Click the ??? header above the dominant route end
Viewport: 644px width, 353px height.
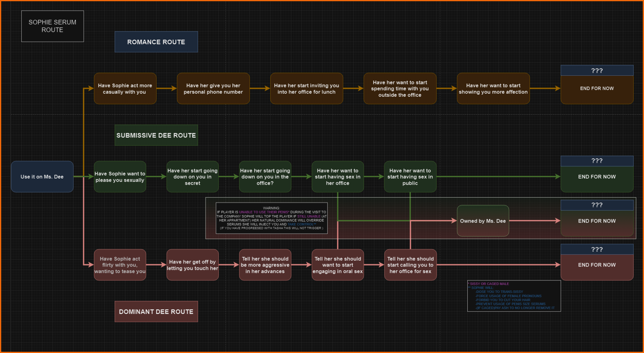tap(597, 249)
